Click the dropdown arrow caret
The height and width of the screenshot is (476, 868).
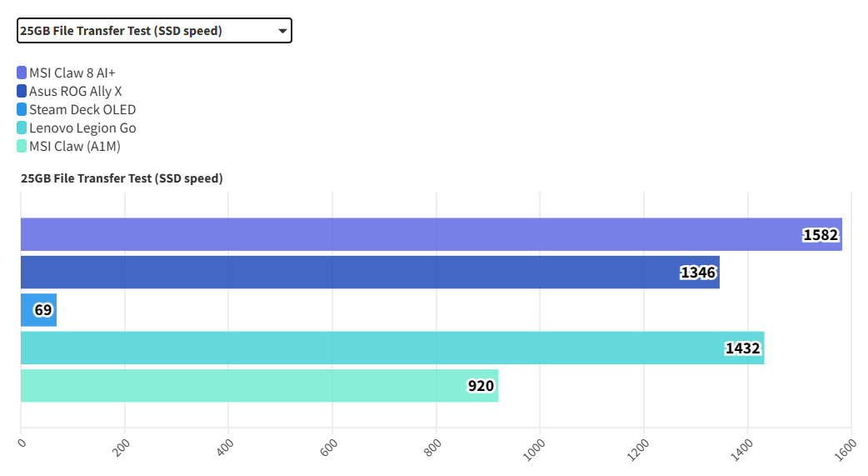[x=282, y=32]
